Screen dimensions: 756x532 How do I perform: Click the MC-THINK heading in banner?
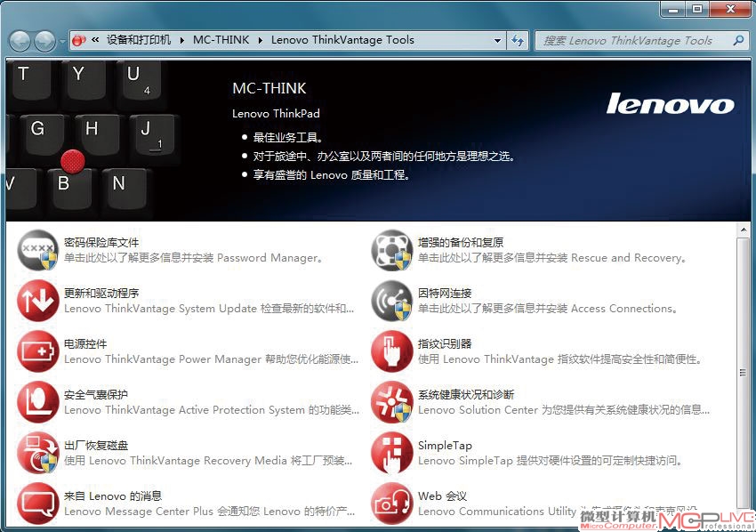click(x=269, y=88)
